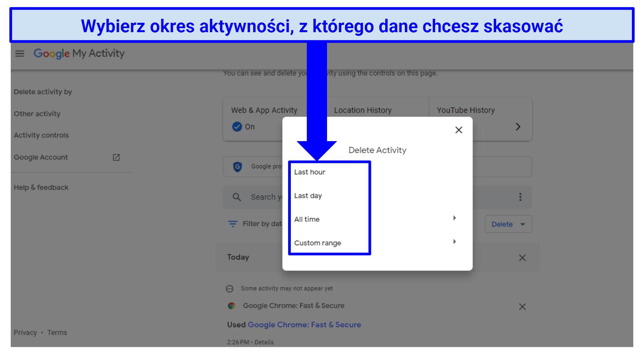This screenshot has height=357, width=644.
Task: Expand the Custom range submenu arrow
Action: [x=454, y=242]
